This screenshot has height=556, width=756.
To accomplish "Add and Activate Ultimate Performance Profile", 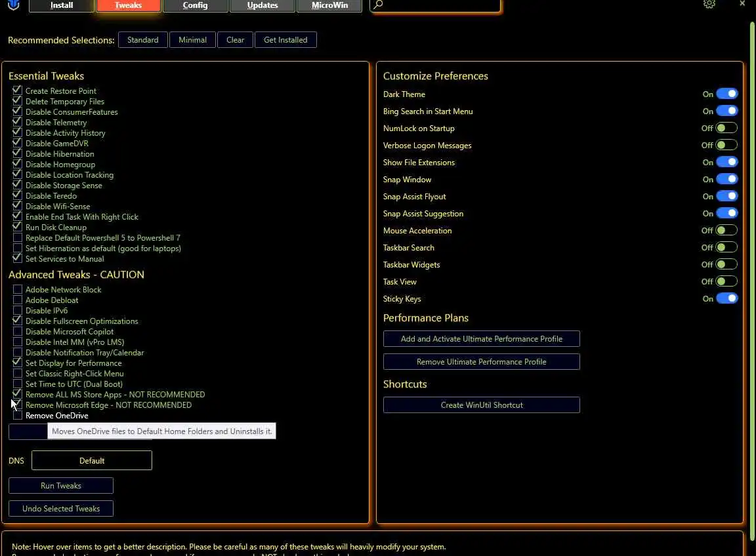I will 481,339.
